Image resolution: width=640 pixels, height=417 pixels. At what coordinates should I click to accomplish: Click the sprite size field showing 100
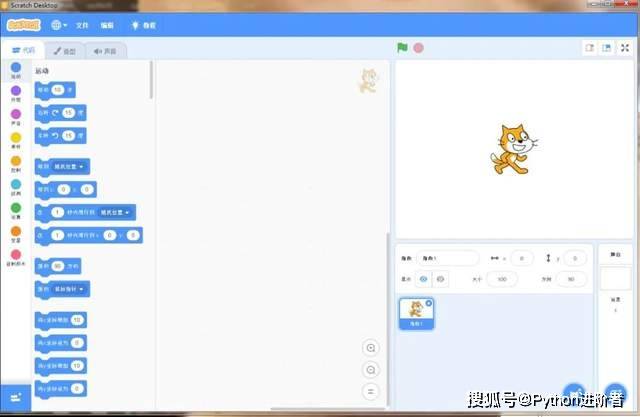point(502,279)
